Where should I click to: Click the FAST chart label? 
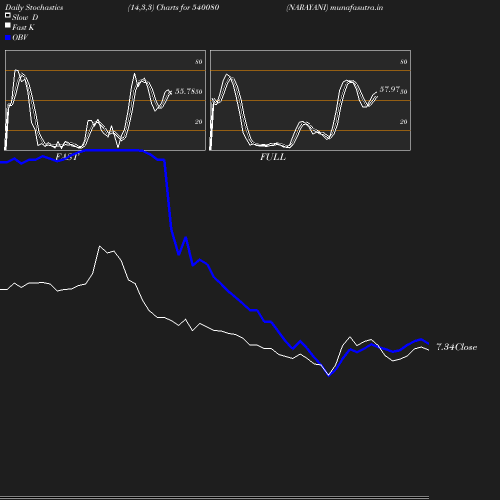point(67,157)
